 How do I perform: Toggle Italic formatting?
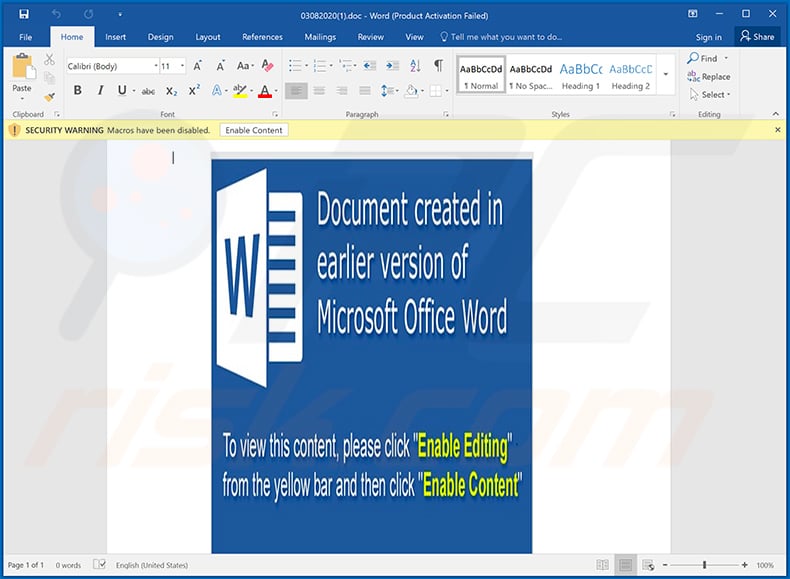pos(100,91)
